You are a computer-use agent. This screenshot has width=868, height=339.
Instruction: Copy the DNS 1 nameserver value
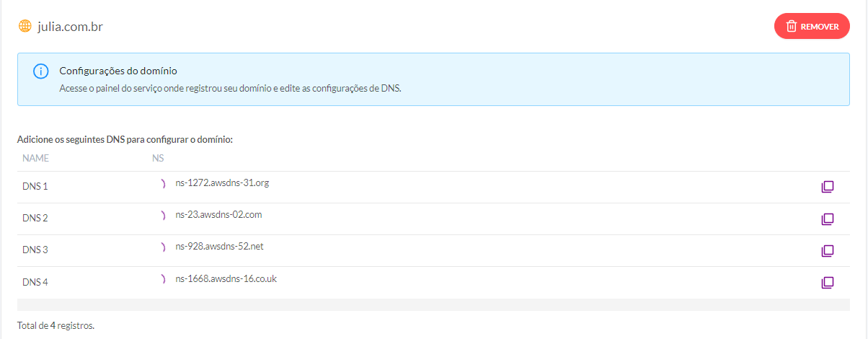point(828,187)
